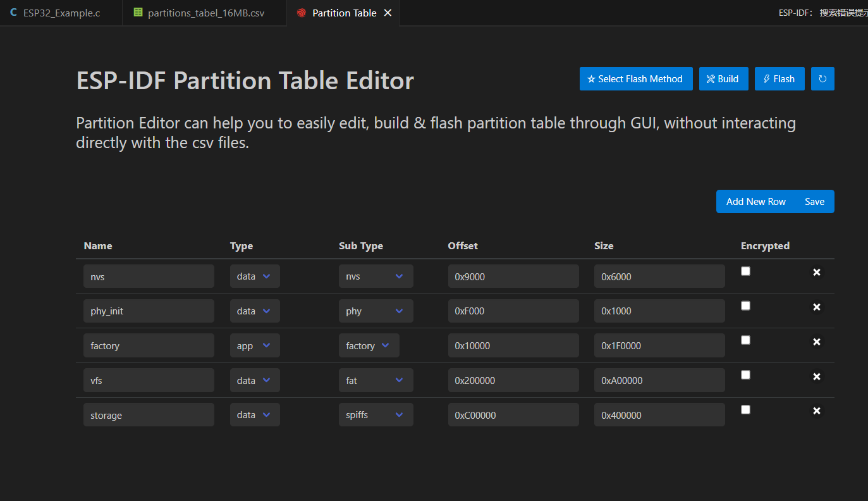Click the Build button

pyautogui.click(x=724, y=79)
